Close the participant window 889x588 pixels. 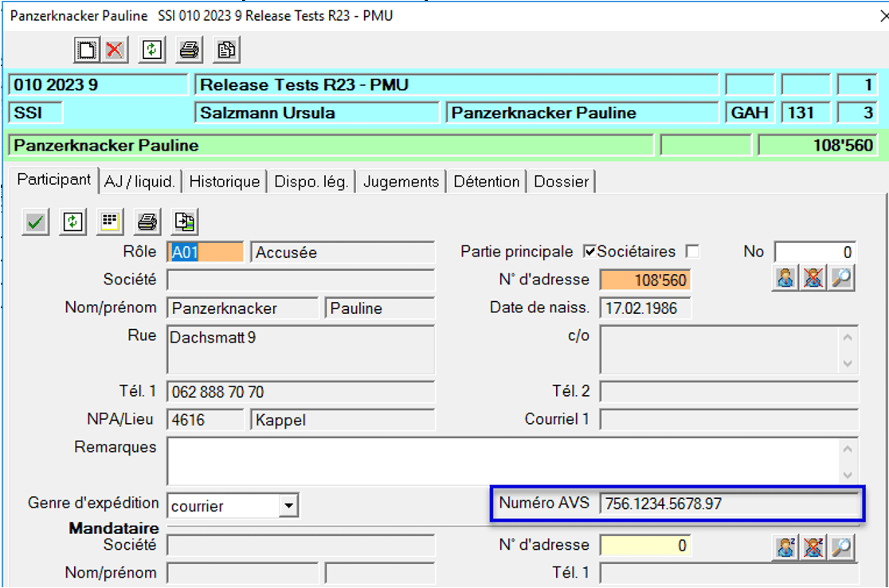(884, 16)
